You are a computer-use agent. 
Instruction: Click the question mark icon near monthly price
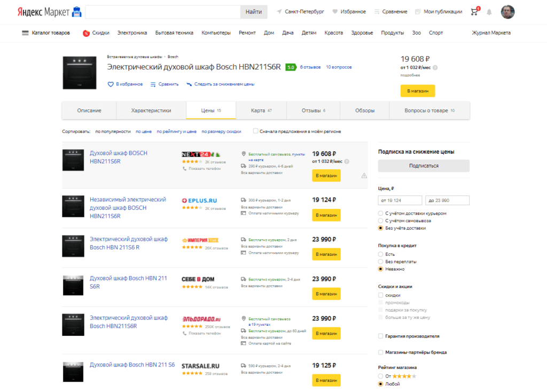click(435, 68)
